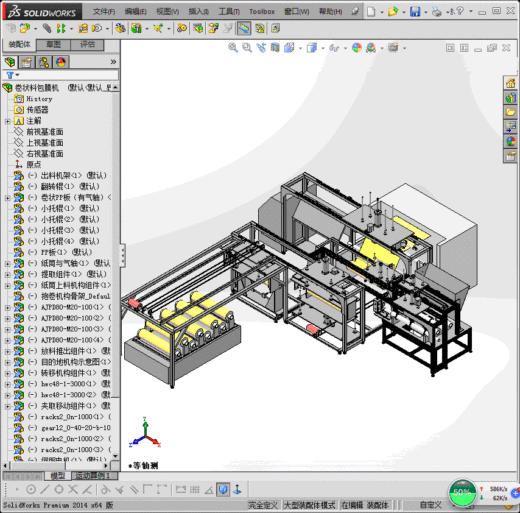Viewport: 520px width, 513px height.
Task: Open the File Explorer folder pane icon
Action: 510,112
